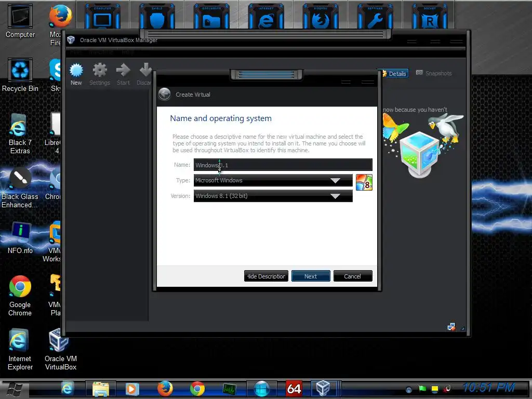Open Windows Explorer from the taskbar
The height and width of the screenshot is (399, 532).
click(100, 389)
